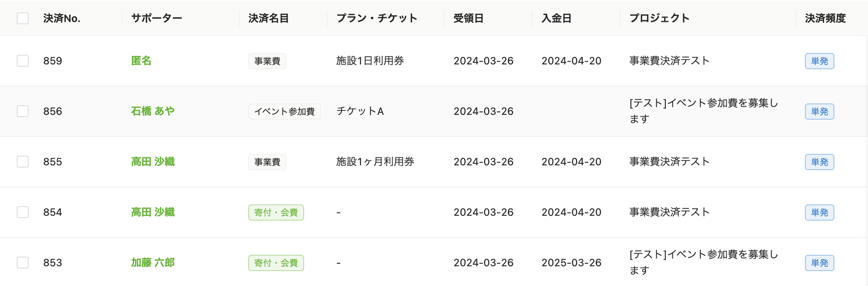Open supporter 匿名 profile link
The image size is (868, 286).
click(x=141, y=61)
